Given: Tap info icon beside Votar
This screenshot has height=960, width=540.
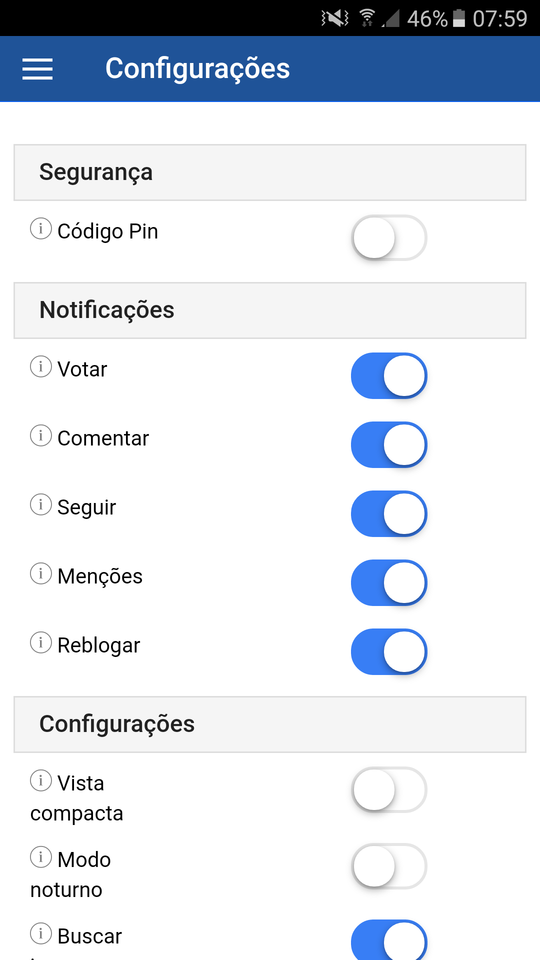Looking at the screenshot, I should tap(41, 367).
